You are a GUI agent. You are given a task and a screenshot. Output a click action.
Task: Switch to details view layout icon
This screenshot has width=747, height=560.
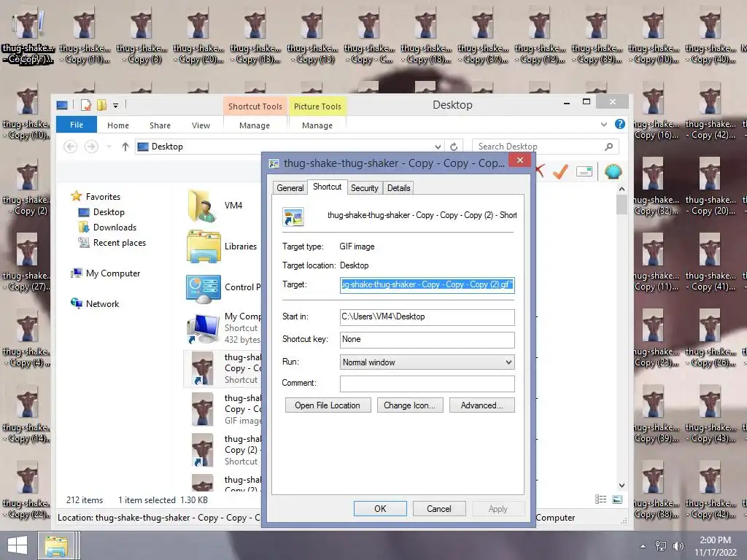pos(601,499)
